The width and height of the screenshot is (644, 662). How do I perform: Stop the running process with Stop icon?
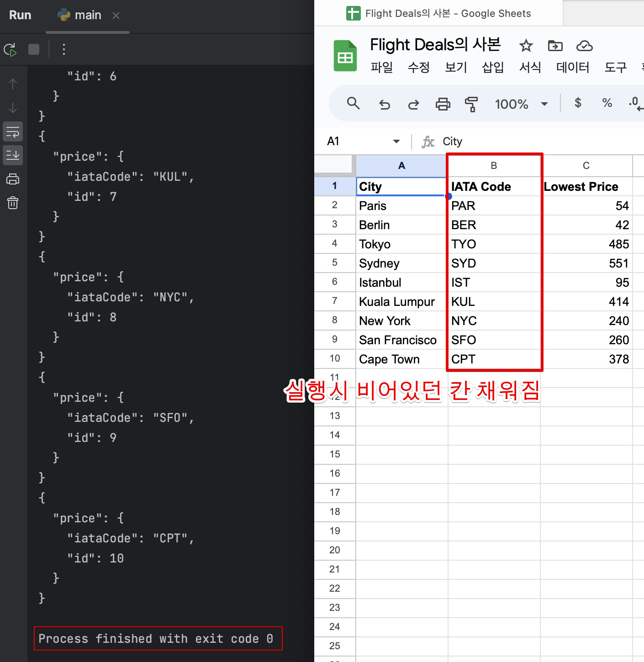point(34,49)
